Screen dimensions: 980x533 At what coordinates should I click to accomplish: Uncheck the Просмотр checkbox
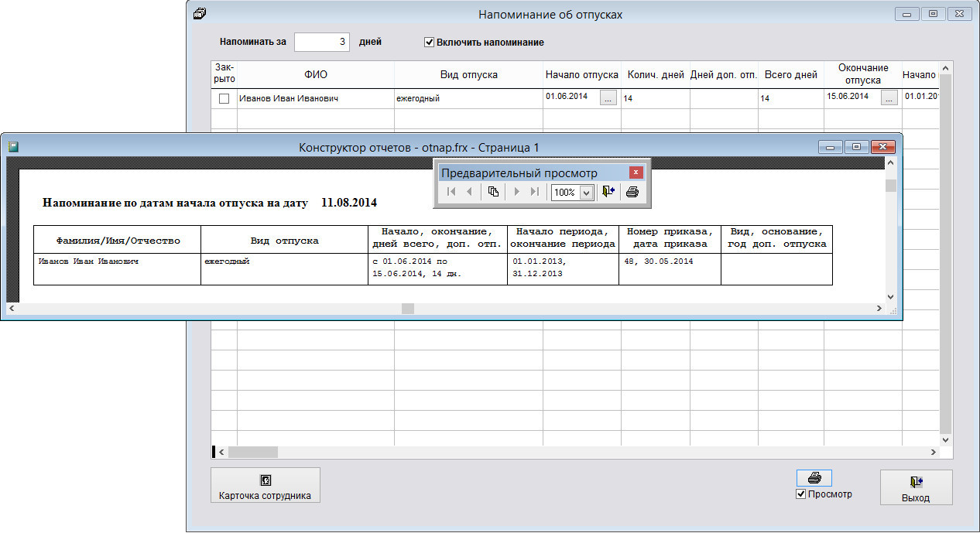click(800, 494)
